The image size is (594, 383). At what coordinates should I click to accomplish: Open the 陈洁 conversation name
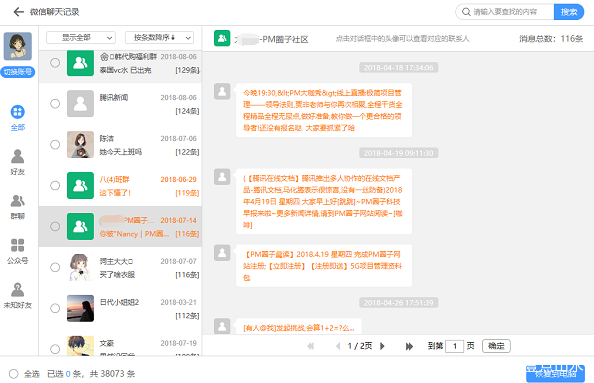click(106, 138)
